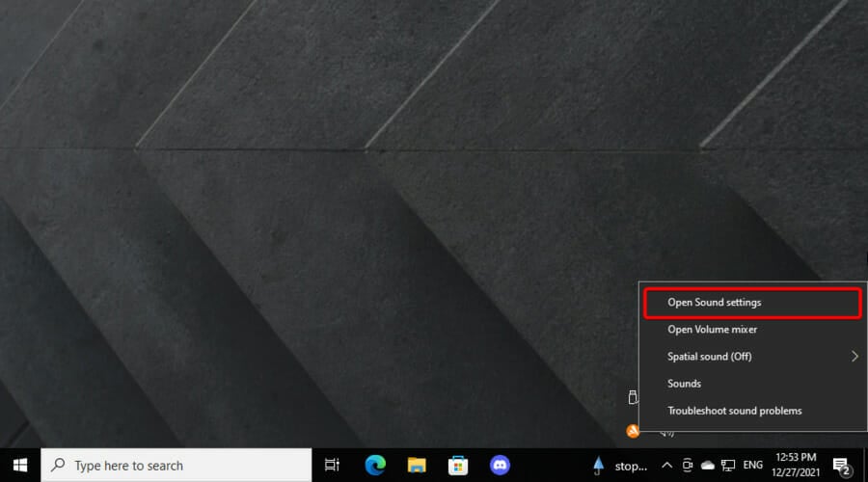868x482 pixels.
Task: Open Sound settings from context menu
Action: tap(752, 303)
